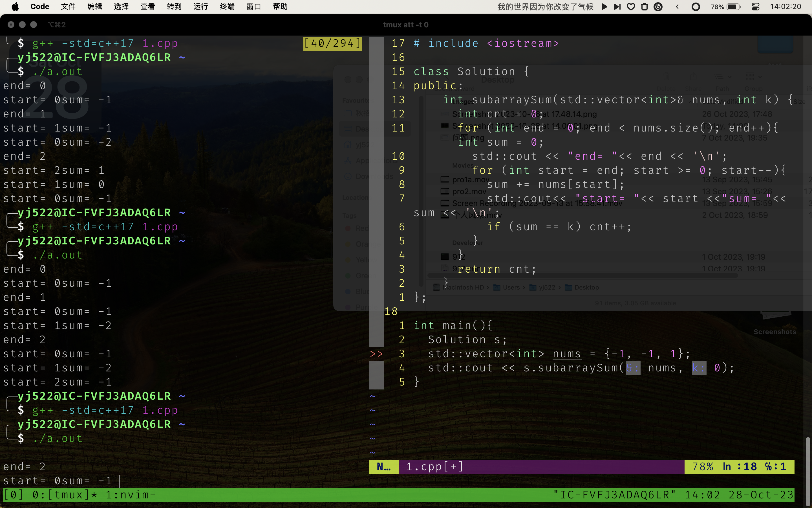Click the for end loop line
This screenshot has width=812, height=508.
click(x=618, y=128)
